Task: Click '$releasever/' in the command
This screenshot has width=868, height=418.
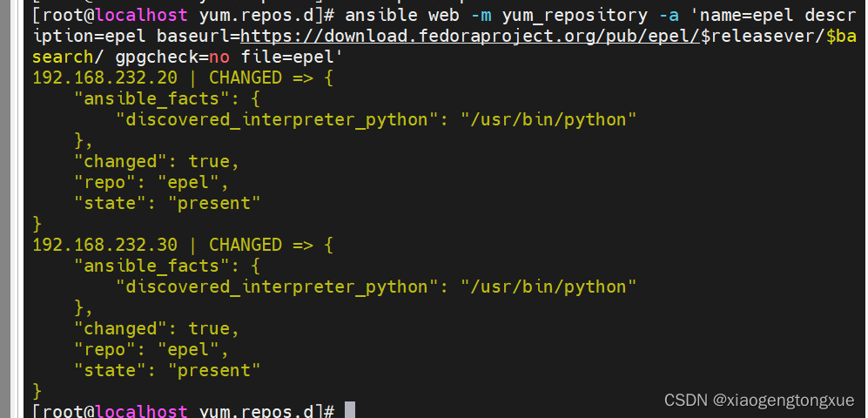Action: coord(764,37)
